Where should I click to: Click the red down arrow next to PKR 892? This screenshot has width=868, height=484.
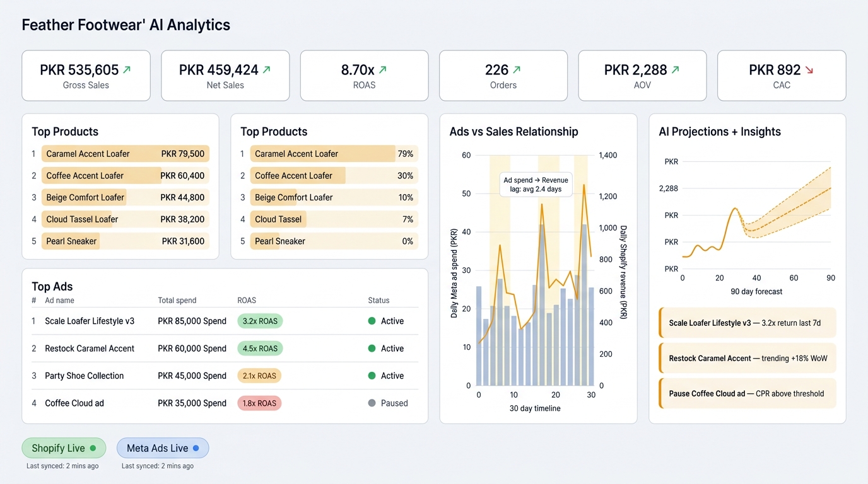tap(809, 70)
